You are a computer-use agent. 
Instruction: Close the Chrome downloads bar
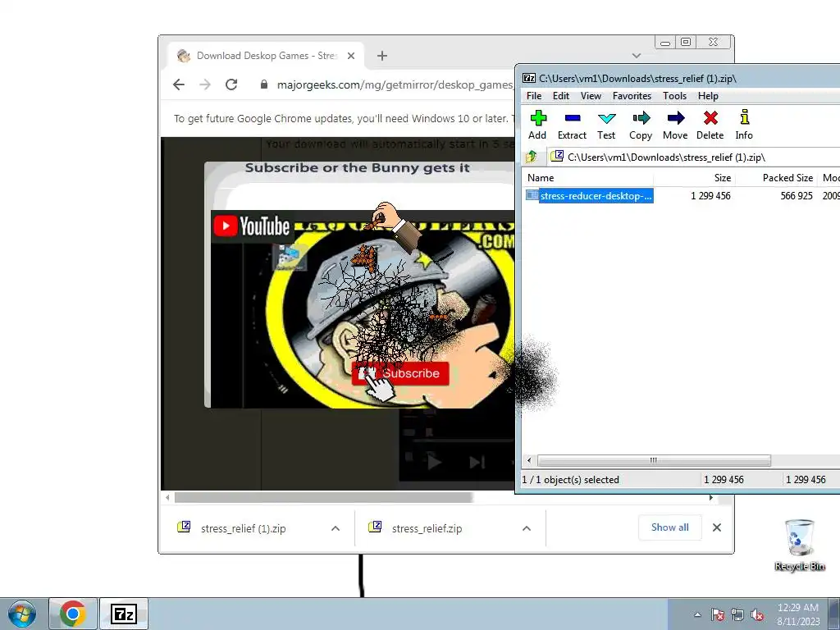[717, 527]
